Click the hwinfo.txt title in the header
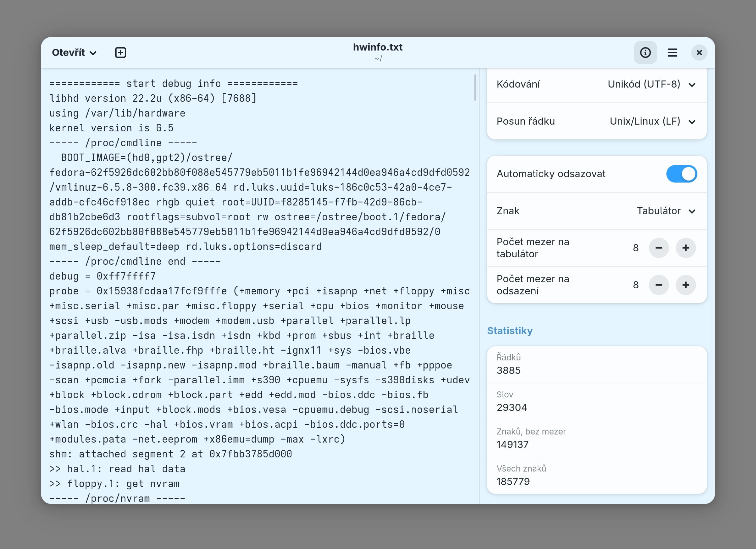Viewport: 756px width, 549px height. (377, 47)
